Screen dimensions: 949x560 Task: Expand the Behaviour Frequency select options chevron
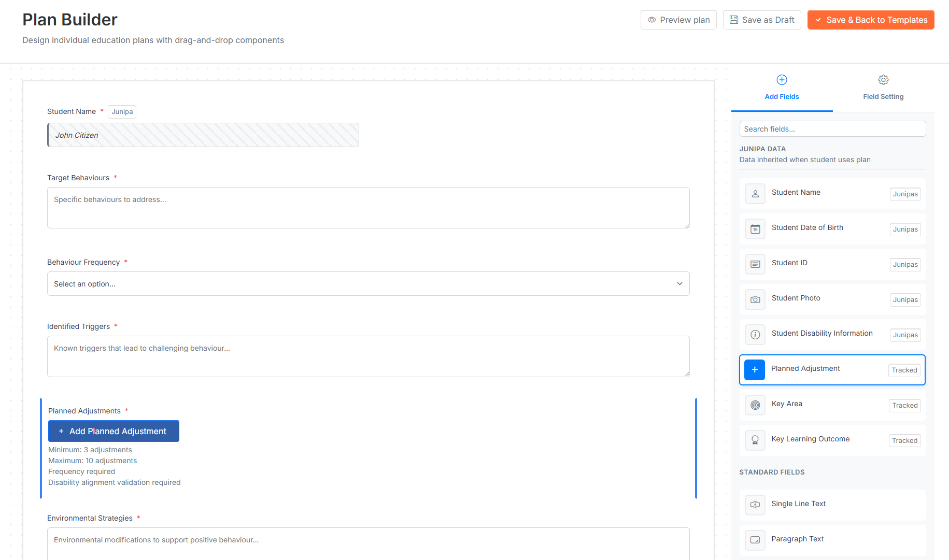(x=679, y=283)
